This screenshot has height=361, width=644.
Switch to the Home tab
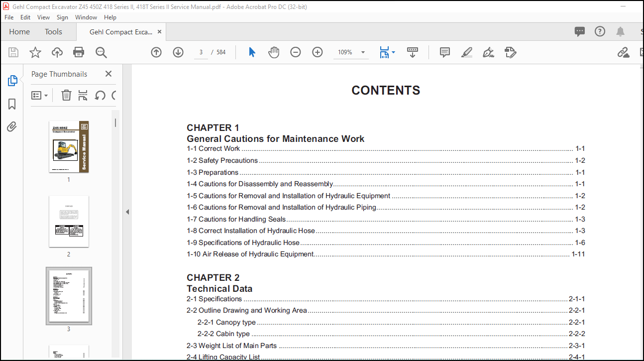click(19, 32)
